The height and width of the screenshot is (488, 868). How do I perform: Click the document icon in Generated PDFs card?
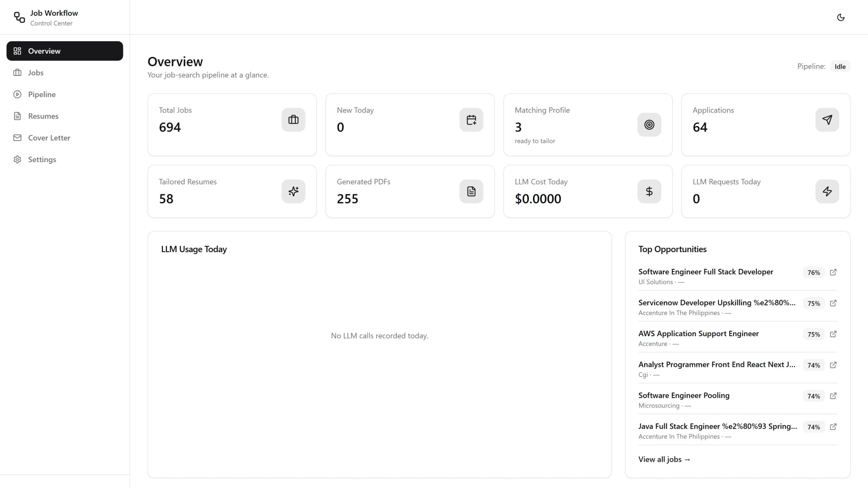(x=472, y=192)
